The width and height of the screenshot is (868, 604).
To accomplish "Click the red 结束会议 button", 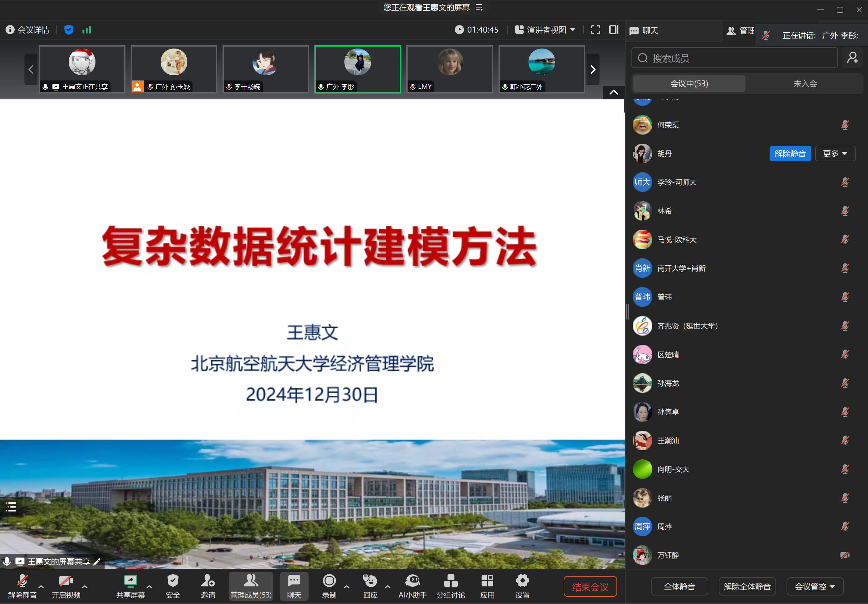I will pyautogui.click(x=590, y=587).
